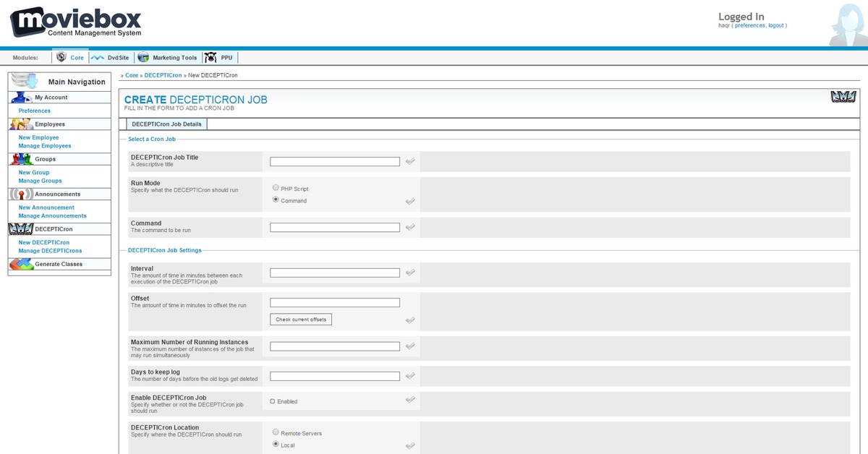Choose Remote Servers as location
The width and height of the screenshot is (868, 454).
[x=276, y=432]
